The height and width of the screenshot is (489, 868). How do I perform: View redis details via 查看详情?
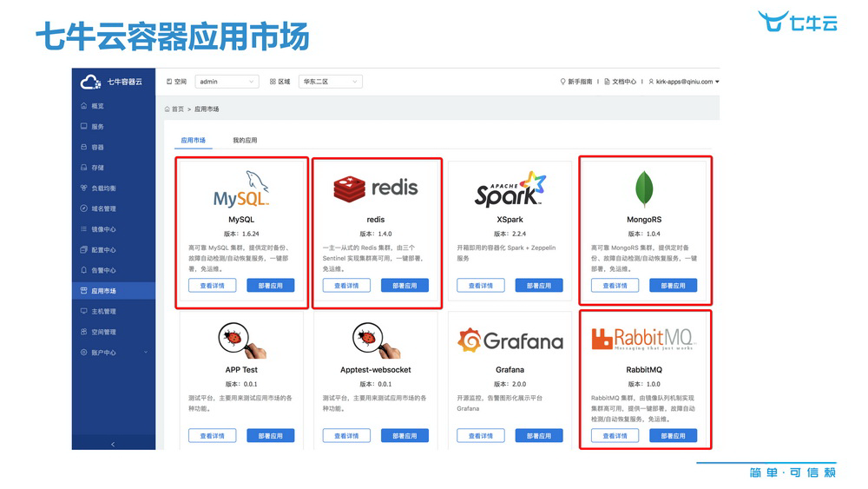346,285
